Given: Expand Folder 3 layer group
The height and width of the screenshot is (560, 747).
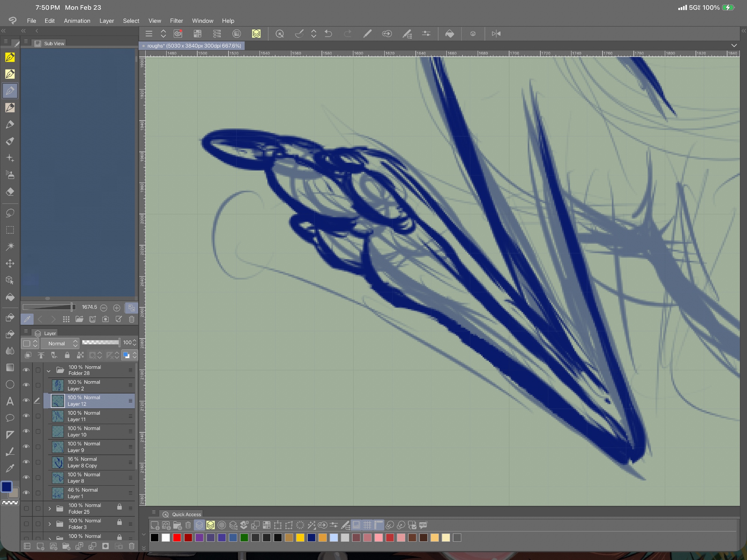Looking at the screenshot, I should coord(50,524).
